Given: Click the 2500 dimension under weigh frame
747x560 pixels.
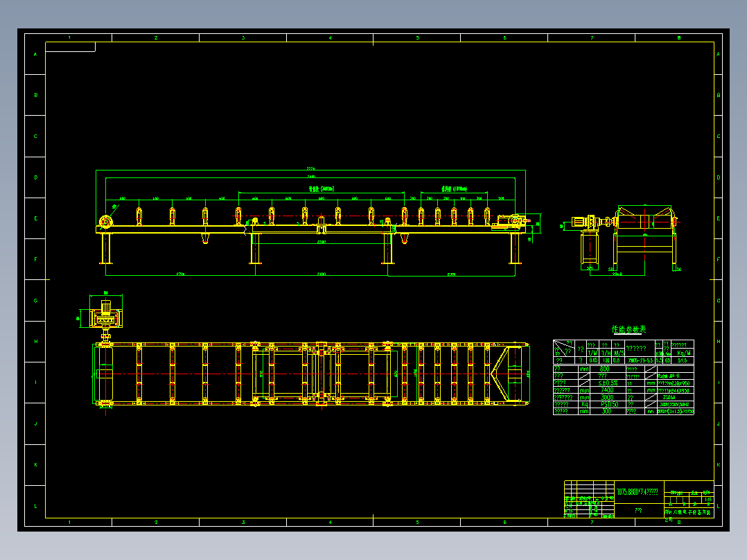Looking at the screenshot, I should (x=322, y=242).
